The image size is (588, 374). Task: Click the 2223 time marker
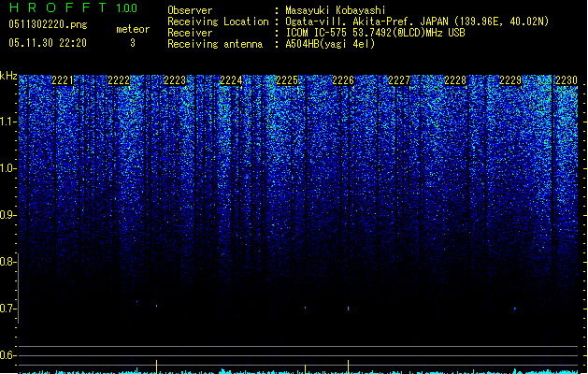[x=175, y=80]
